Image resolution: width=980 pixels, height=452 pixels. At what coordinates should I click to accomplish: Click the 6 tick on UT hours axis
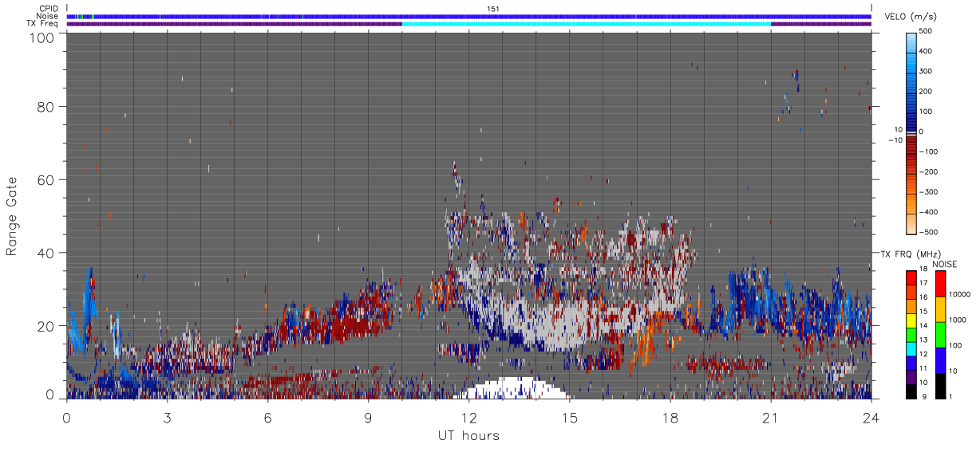pos(268,417)
